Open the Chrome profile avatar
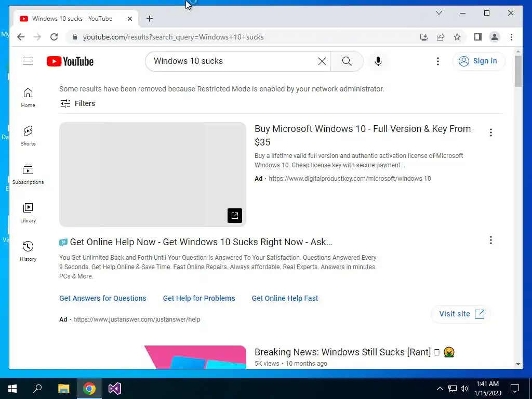 point(495,37)
